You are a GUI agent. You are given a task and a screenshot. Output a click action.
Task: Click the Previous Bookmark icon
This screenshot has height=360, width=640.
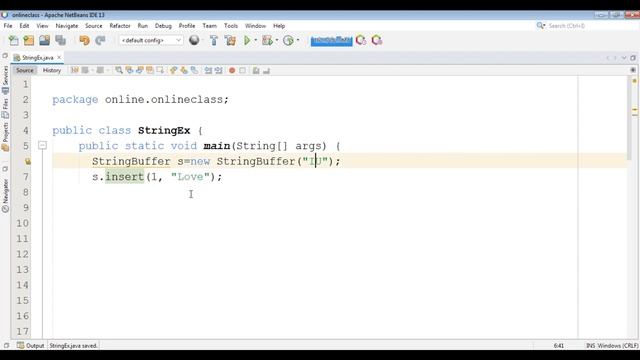173,71
